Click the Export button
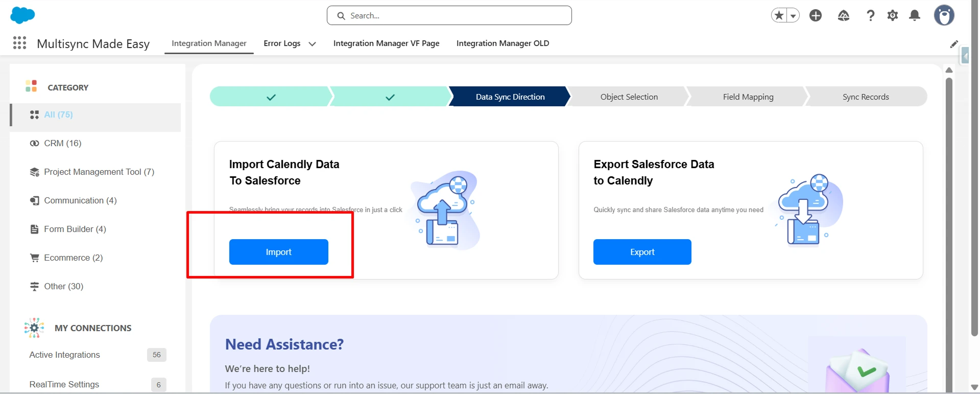Screen dimensions: 980x394 coord(642,252)
